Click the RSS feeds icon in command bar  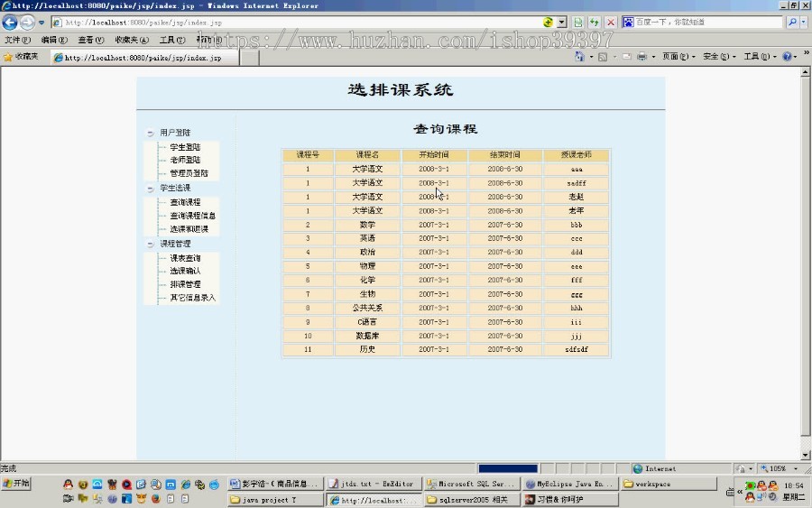click(603, 57)
